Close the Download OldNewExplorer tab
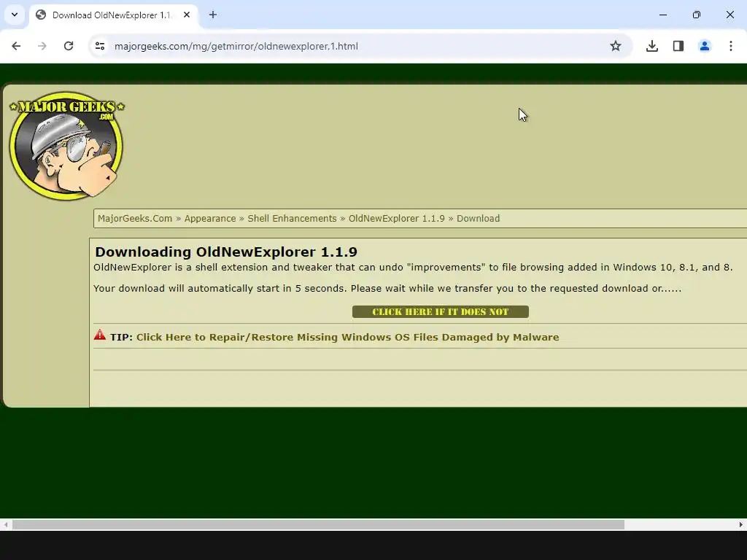This screenshot has height=560, width=747. click(x=187, y=15)
